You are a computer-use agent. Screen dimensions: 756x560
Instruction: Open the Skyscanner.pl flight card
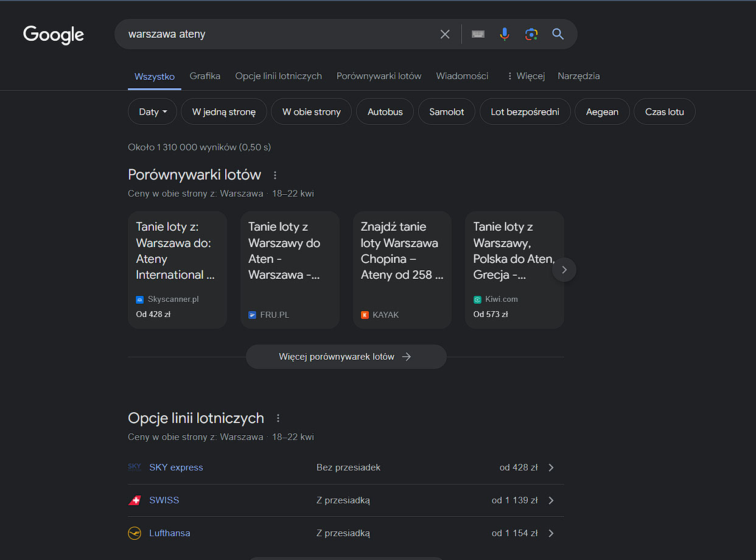point(177,270)
